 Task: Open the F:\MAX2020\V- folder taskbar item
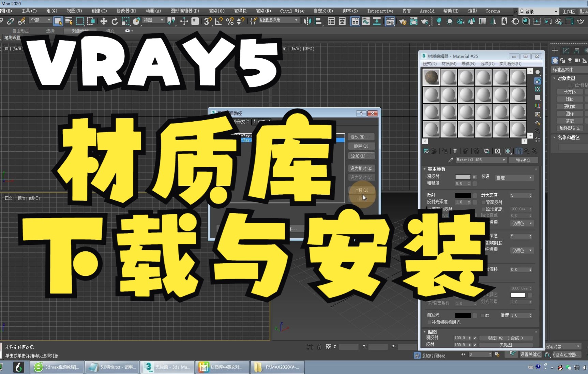(x=277, y=367)
